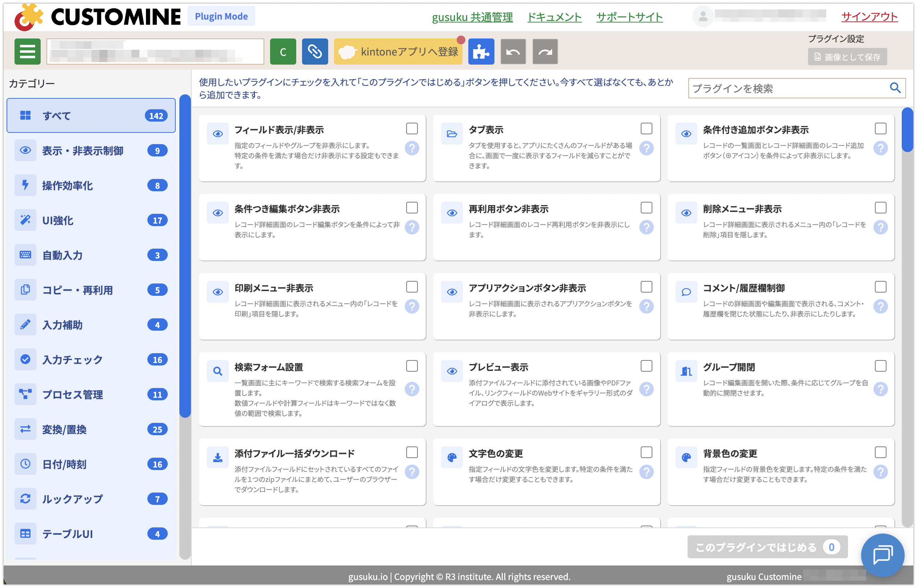Click the redo arrow button
917x588 pixels.
(x=545, y=52)
